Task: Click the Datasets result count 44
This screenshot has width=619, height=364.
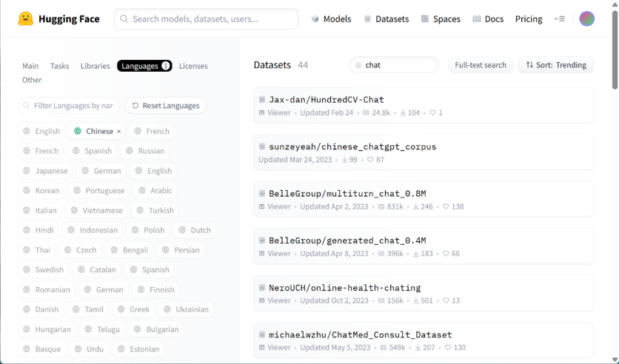Action: [x=303, y=65]
